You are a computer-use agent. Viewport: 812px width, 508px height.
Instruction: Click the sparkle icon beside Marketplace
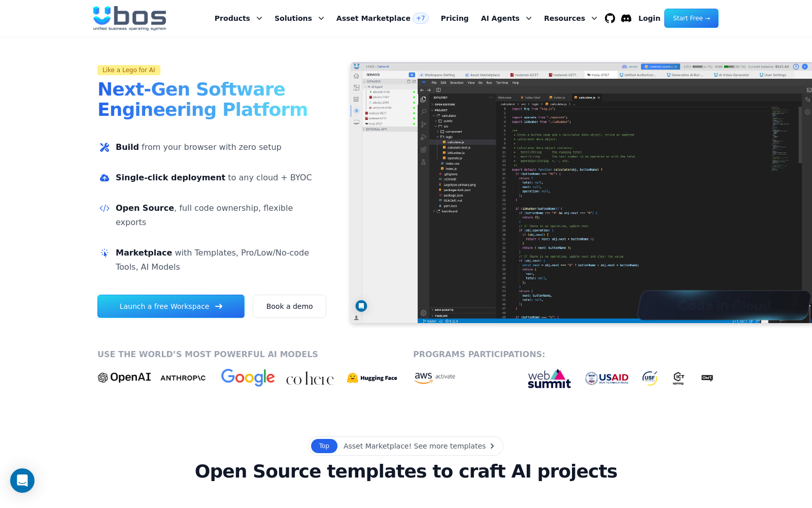105,253
